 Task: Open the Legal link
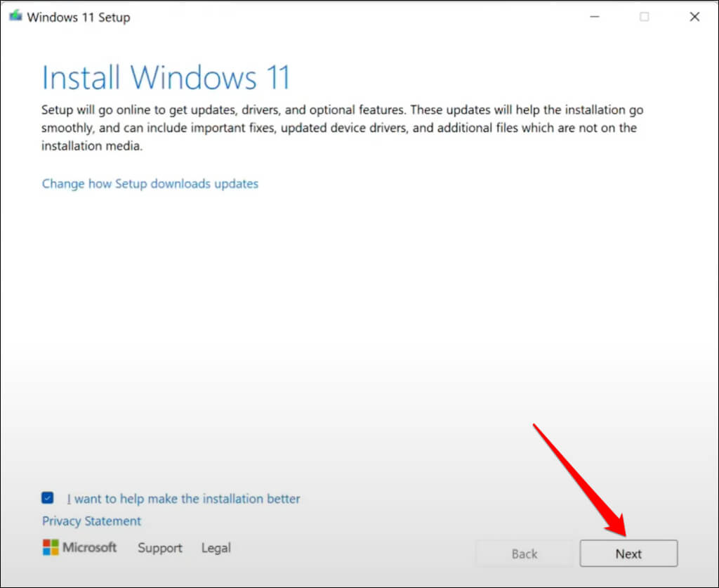(x=216, y=548)
